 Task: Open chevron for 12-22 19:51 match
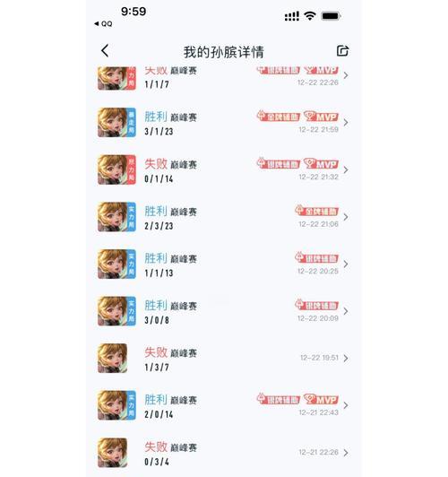pyautogui.click(x=346, y=359)
